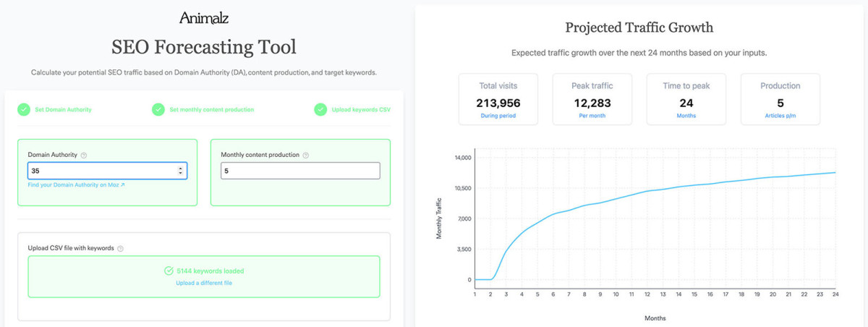The width and height of the screenshot is (868, 327).
Task: Click the Peak traffic stat card
Action: (592, 98)
